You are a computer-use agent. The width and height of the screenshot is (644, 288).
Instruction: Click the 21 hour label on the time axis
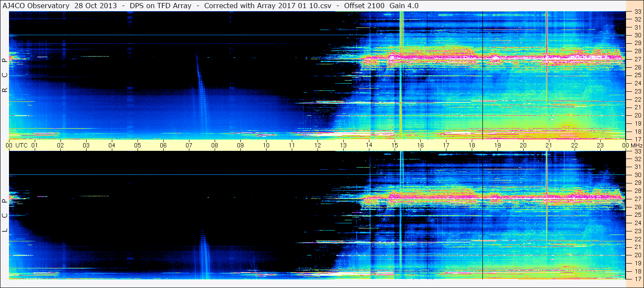[x=549, y=145]
